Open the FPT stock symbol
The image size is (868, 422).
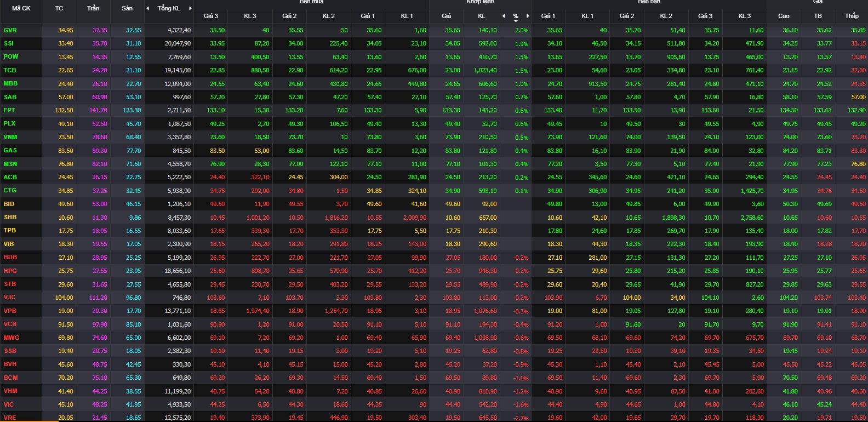tap(9, 110)
